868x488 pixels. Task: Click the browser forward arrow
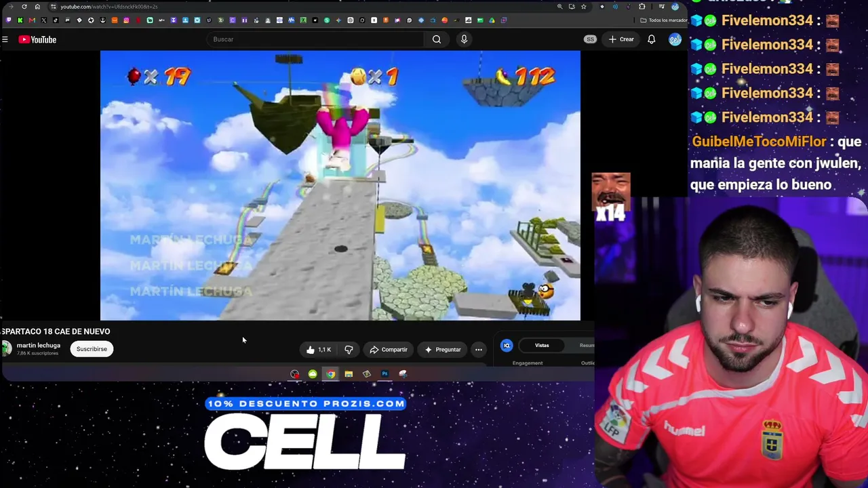coord(11,7)
